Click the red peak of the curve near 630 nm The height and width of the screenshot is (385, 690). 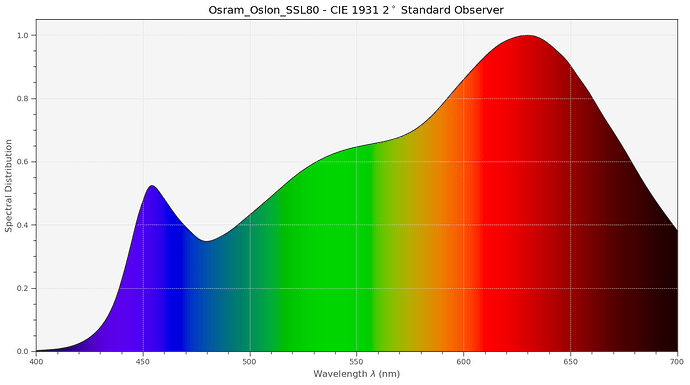click(527, 35)
